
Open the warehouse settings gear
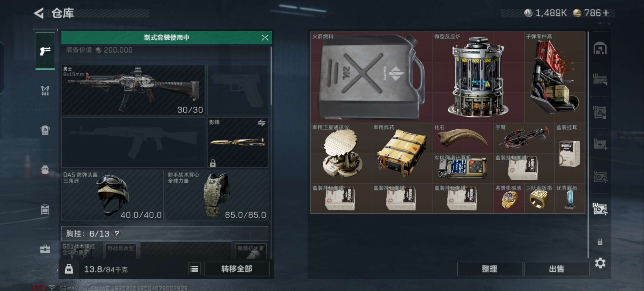pos(600,263)
